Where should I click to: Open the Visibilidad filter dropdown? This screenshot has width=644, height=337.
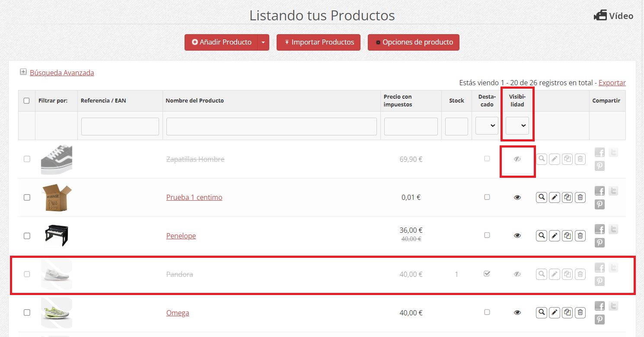coord(517,126)
